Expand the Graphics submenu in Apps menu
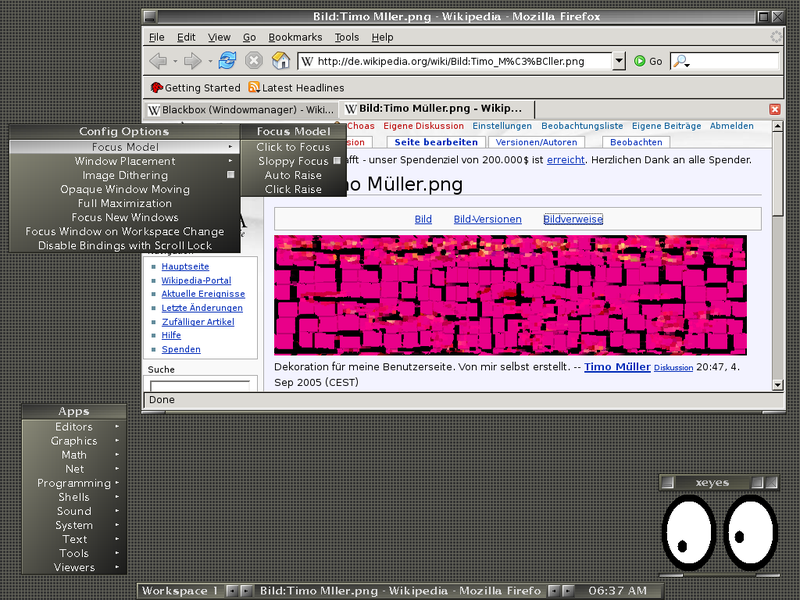 point(73,440)
